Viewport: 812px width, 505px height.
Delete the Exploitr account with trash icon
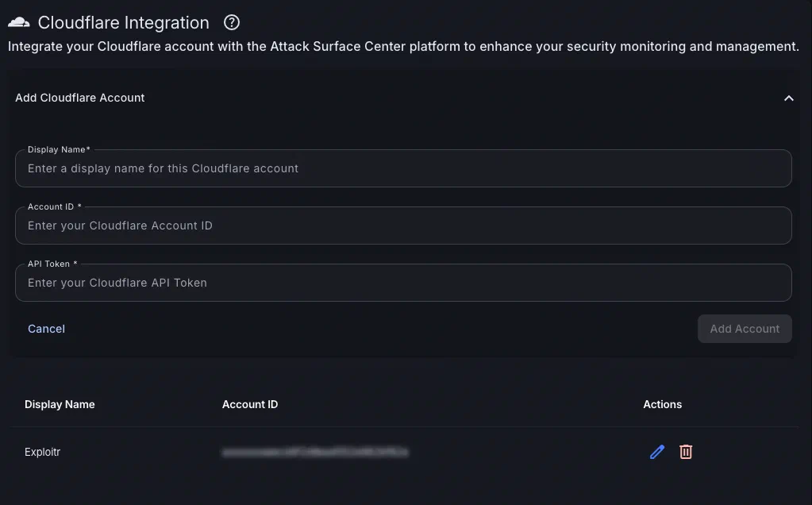pos(686,452)
